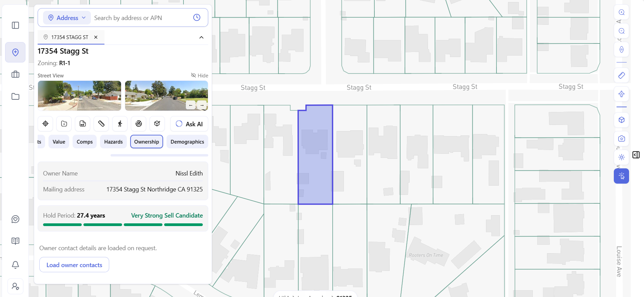This screenshot has height=297, width=644.
Task: Load owner contacts
Action: point(74,265)
